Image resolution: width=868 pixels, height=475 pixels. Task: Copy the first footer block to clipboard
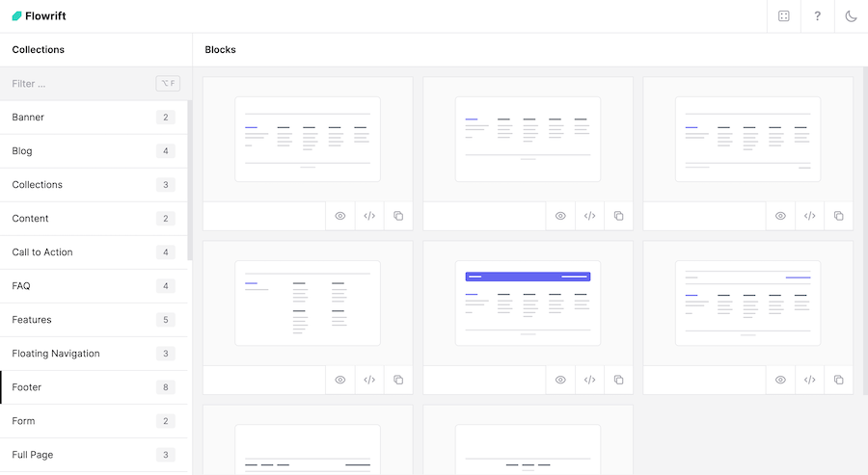(398, 216)
